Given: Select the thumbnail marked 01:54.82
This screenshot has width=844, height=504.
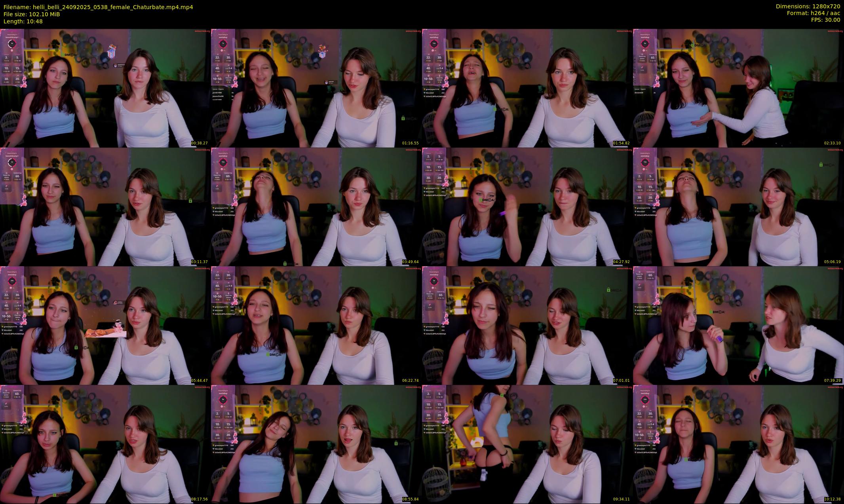Looking at the screenshot, I should [527, 88].
